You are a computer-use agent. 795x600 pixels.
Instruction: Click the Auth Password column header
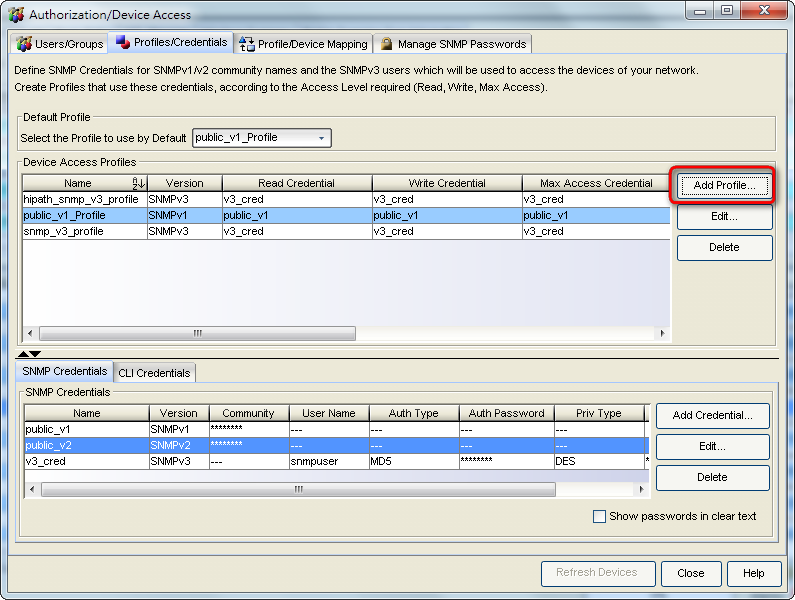507,413
